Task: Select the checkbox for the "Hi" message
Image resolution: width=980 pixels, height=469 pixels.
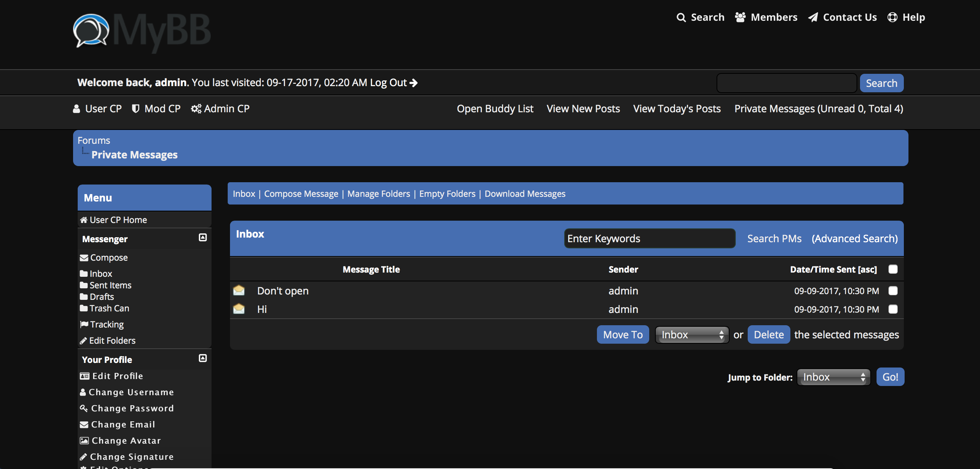Action: pyautogui.click(x=893, y=309)
